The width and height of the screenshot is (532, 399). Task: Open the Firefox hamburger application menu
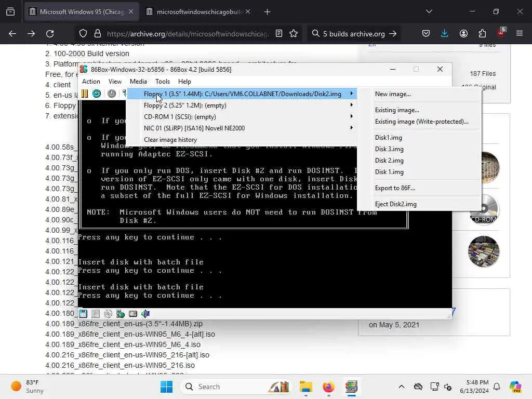(520, 34)
